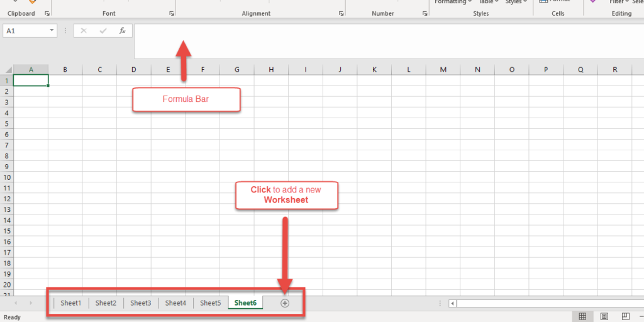
Task: Select row 14 header
Action: [x=6, y=220]
